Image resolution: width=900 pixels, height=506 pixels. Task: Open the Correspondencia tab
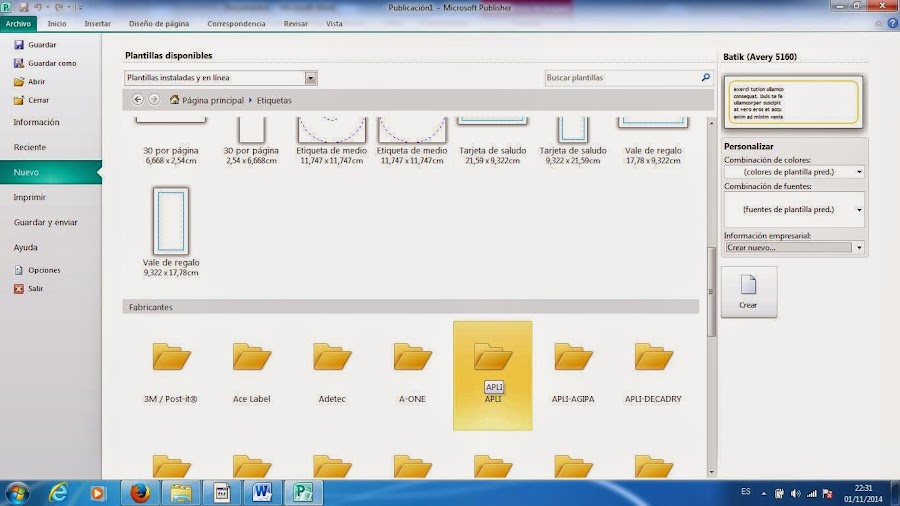click(236, 24)
